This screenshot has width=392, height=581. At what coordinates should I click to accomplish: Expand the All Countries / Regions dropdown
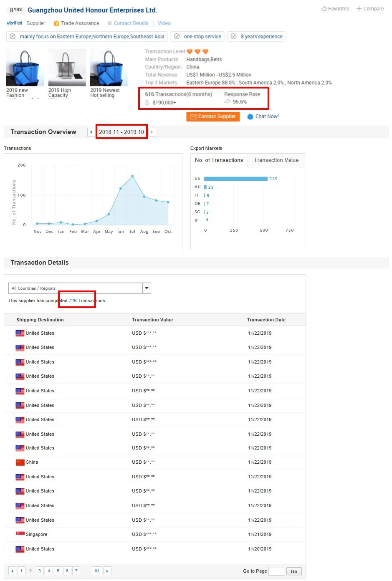(147, 288)
